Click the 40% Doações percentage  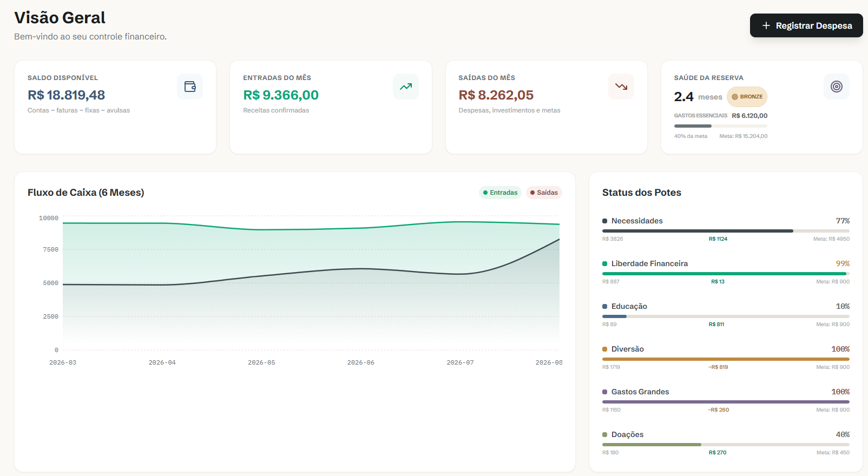click(x=843, y=434)
